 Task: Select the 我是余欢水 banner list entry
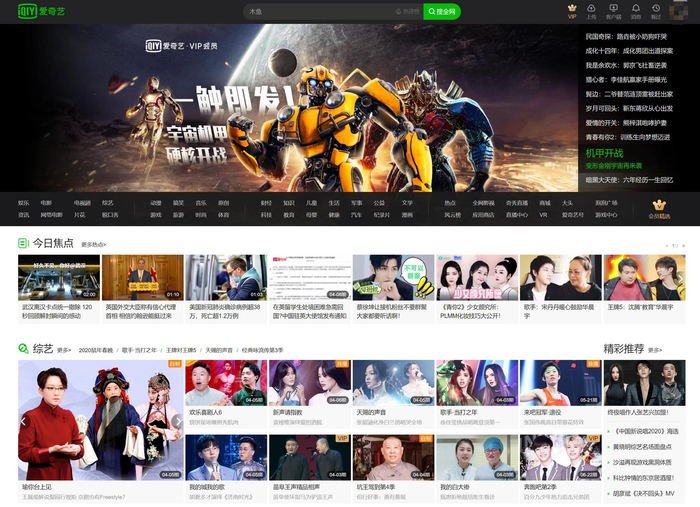(x=626, y=65)
